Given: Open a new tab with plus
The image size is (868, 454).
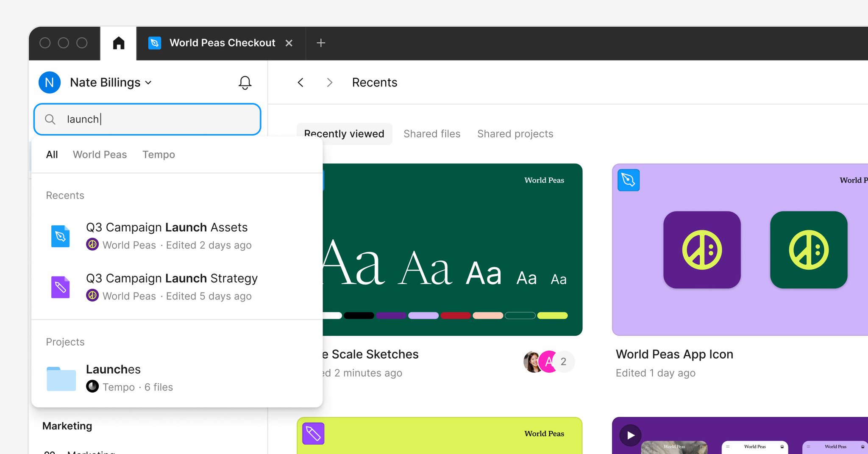Looking at the screenshot, I should coord(321,43).
